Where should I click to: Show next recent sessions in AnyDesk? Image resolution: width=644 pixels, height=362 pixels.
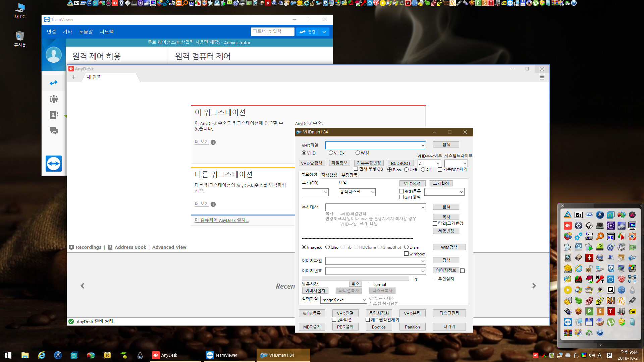pyautogui.click(x=534, y=286)
